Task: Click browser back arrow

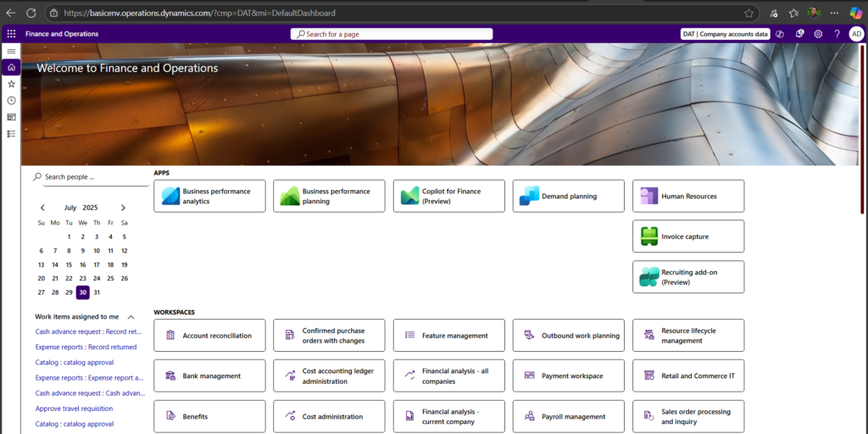Action: [x=10, y=13]
